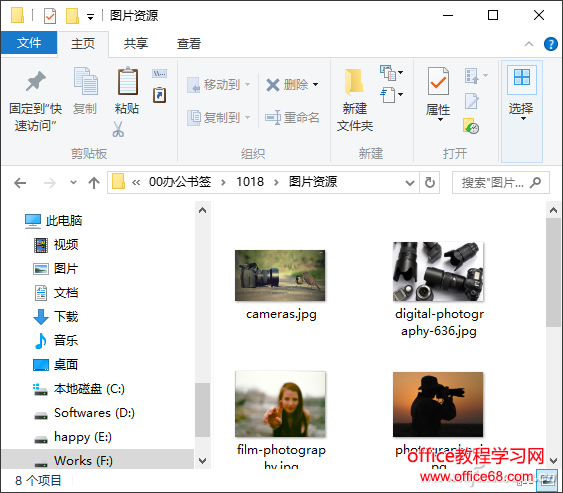
Task: Select Local Disk (C:) drive
Action: [x=79, y=389]
